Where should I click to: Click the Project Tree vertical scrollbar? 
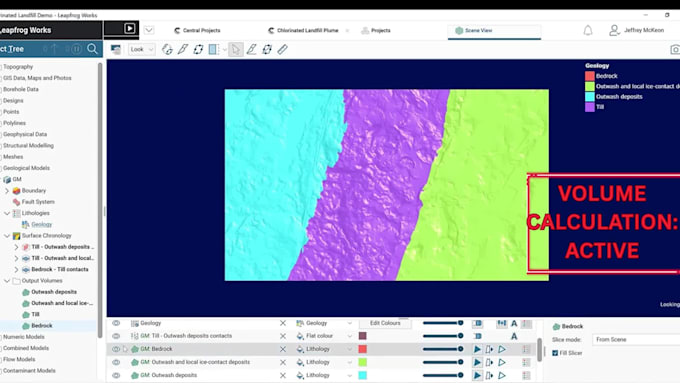coord(100,200)
